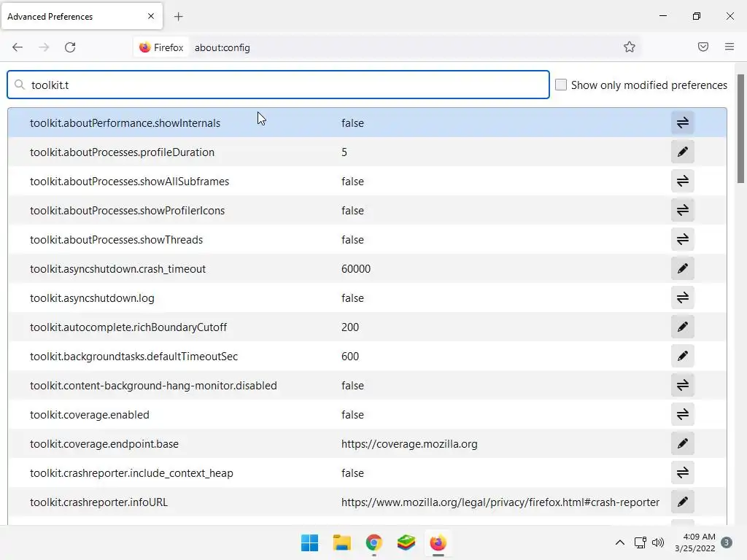Check Show only modified preferences
Screen dimensions: 747x560
(561, 85)
